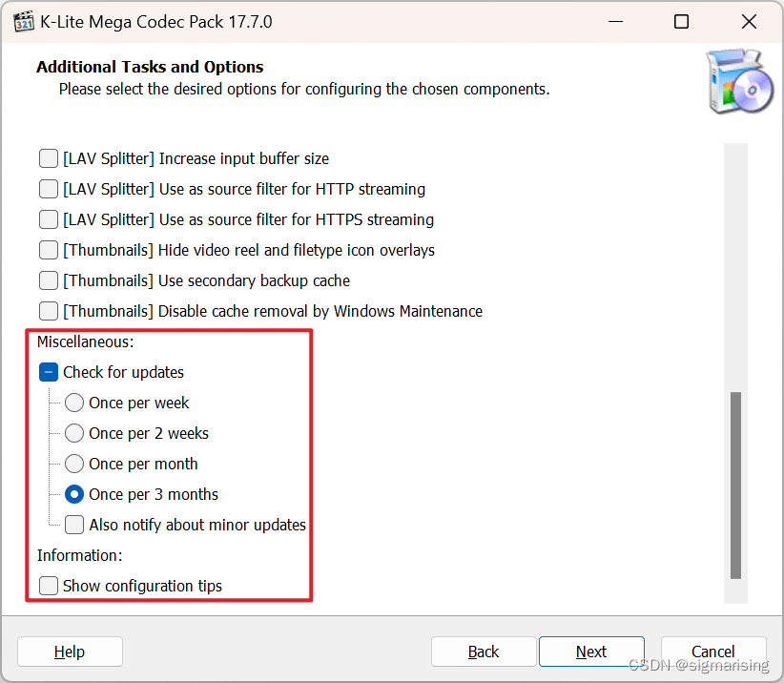Go Back to previous installer page
This screenshot has width=784, height=683.
[x=484, y=652]
